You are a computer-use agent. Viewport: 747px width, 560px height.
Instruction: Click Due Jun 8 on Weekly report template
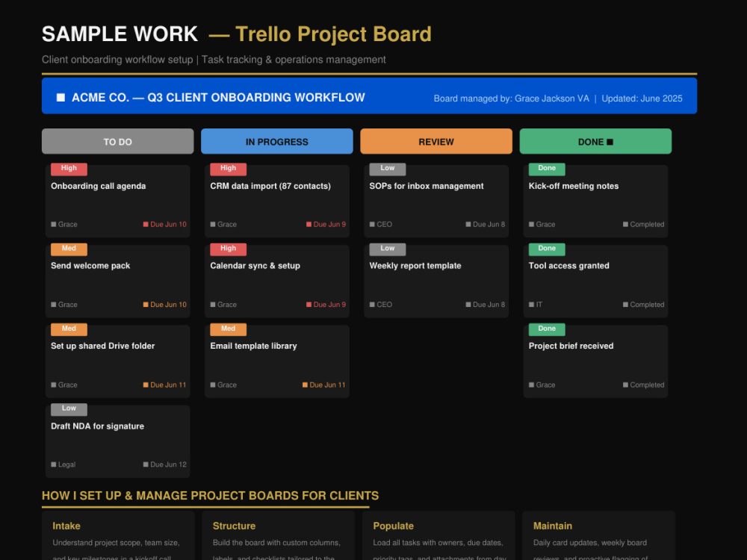click(486, 305)
